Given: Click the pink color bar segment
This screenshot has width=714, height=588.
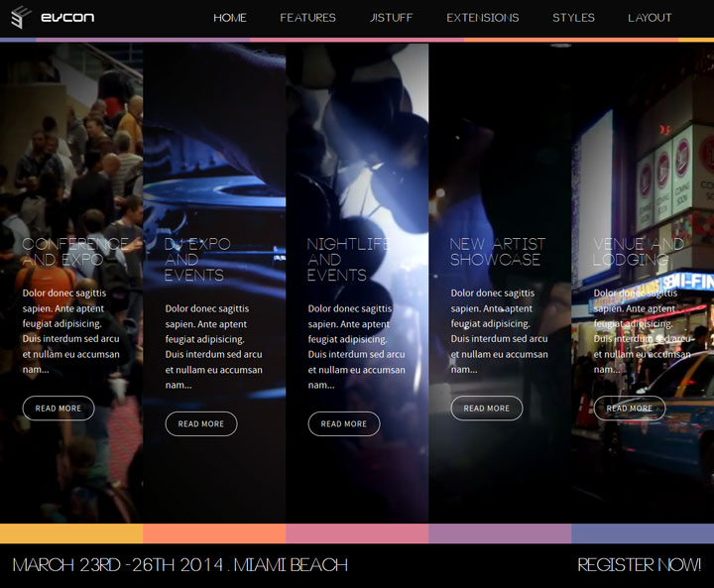Looking at the screenshot, I should tap(357, 533).
